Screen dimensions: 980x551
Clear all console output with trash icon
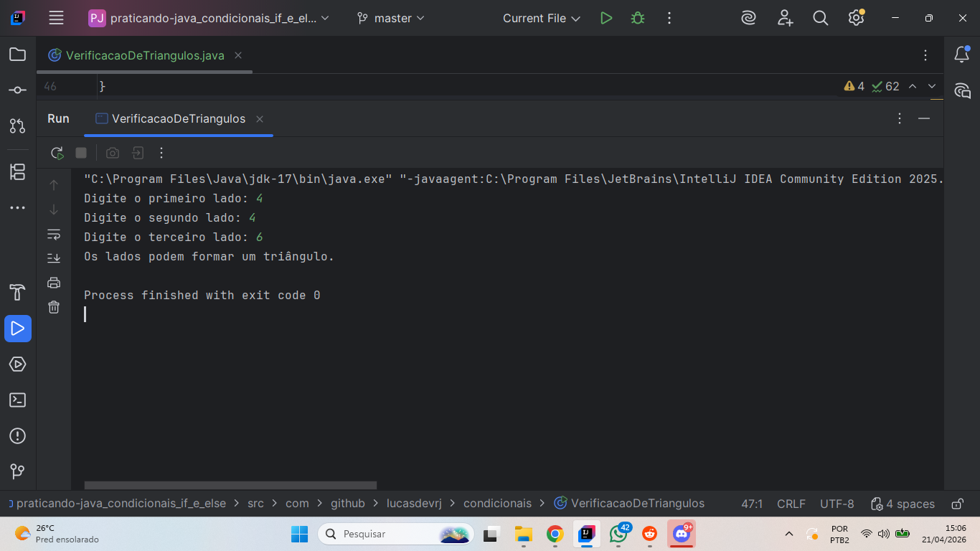[x=54, y=307]
